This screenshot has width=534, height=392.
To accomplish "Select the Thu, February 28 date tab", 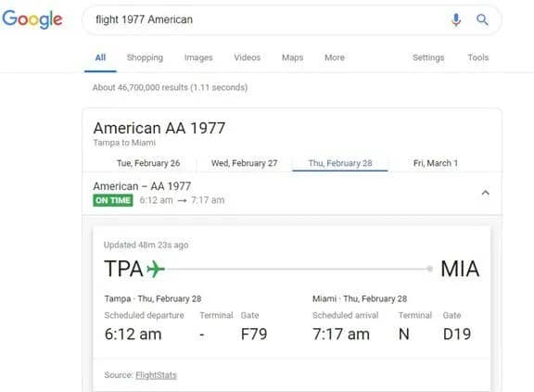I will click(340, 163).
